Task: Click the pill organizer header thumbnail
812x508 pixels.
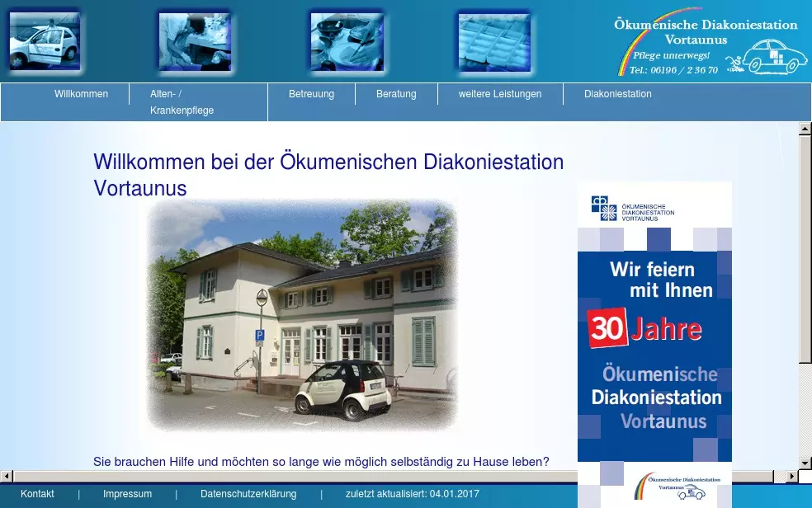Action: pos(494,42)
